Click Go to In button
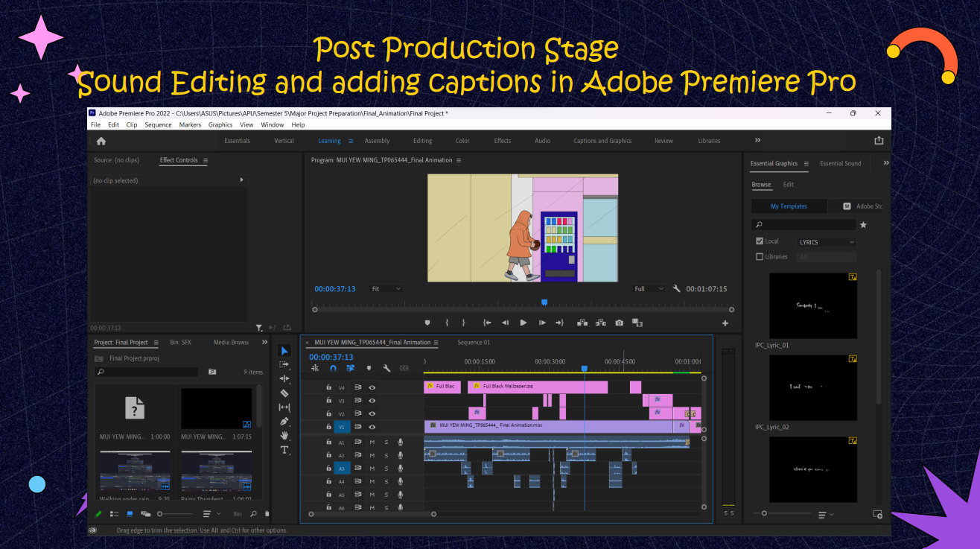The width and height of the screenshot is (980, 549). (x=487, y=323)
